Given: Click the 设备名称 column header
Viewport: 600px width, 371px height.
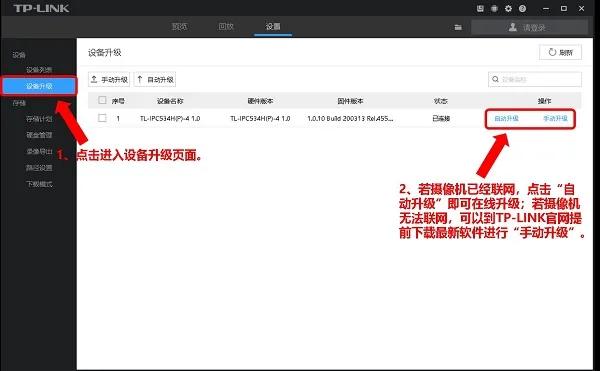Looking at the screenshot, I should pos(170,101).
